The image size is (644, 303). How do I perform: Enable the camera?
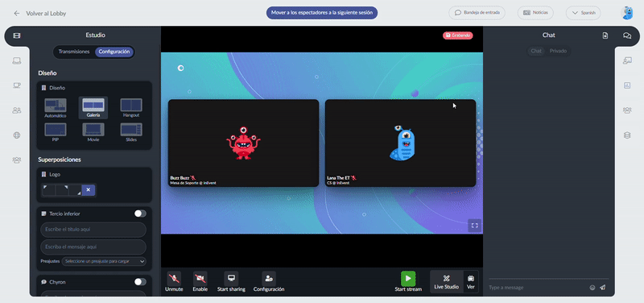pyautogui.click(x=200, y=279)
